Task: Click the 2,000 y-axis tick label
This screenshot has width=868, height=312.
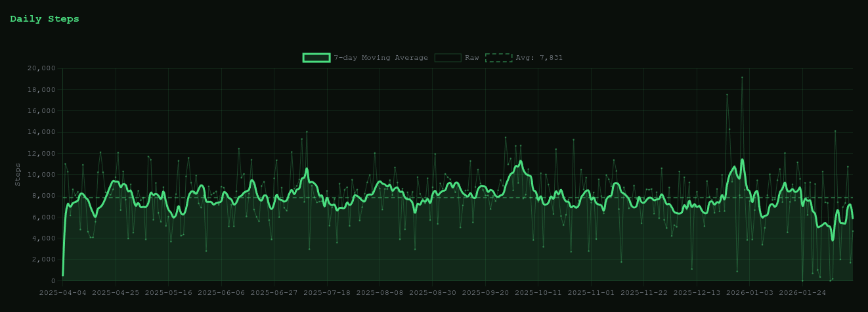Action: [x=43, y=259]
